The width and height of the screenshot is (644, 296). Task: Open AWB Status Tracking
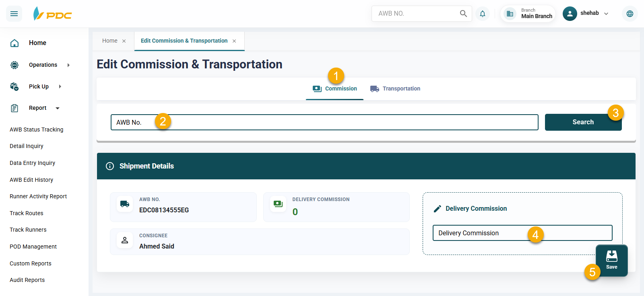coord(37,129)
